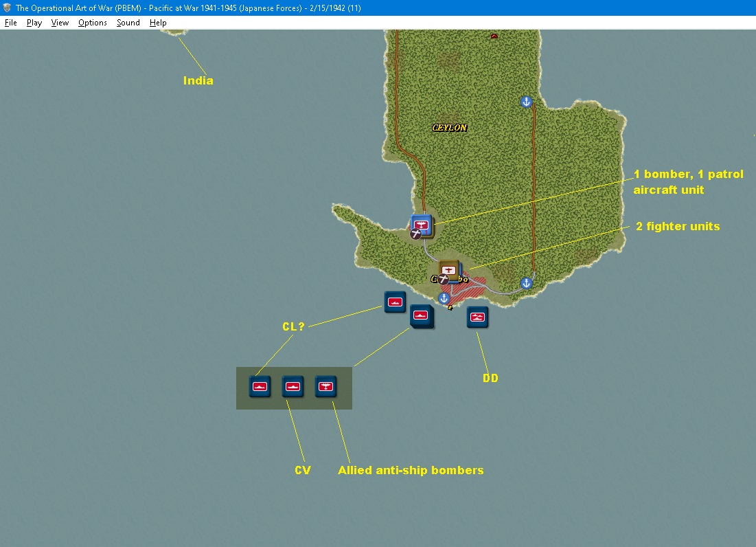The image size is (756, 547).
Task: Select the stacked naval unit counter near Colombo port
Action: (x=422, y=316)
